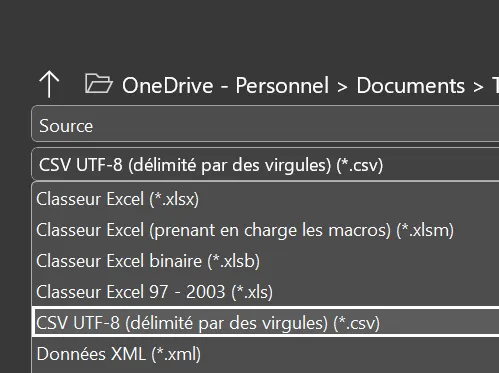499x373 pixels.
Task: Click the first breadcrumb chevron after Personnel
Action: (342, 87)
